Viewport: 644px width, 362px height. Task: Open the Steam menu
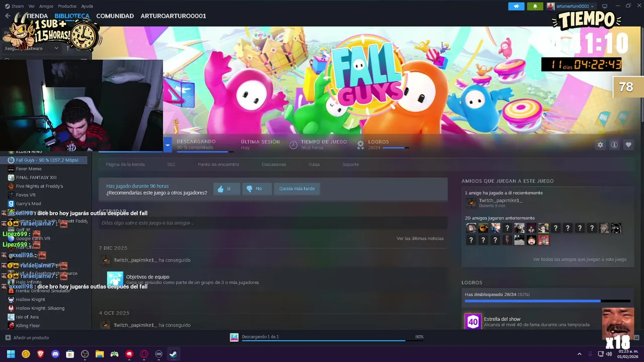[14, 6]
